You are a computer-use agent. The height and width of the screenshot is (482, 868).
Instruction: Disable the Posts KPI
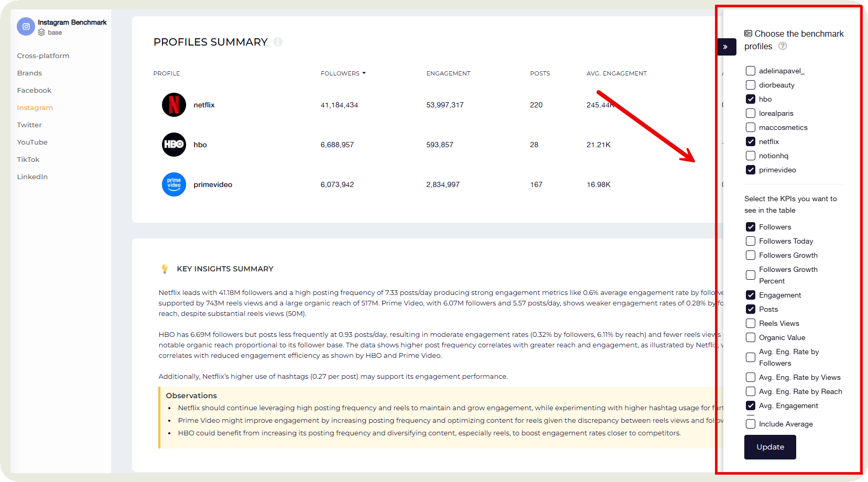751,309
